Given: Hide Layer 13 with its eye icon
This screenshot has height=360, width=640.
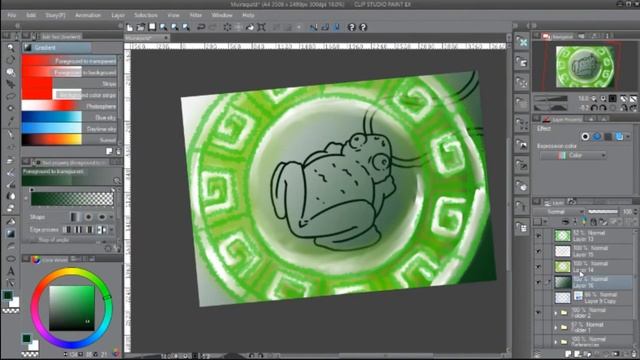Looking at the screenshot, I should click(538, 236).
